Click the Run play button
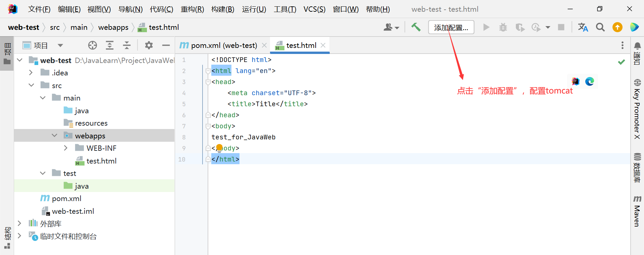Image resolution: width=644 pixels, height=255 pixels. (486, 27)
